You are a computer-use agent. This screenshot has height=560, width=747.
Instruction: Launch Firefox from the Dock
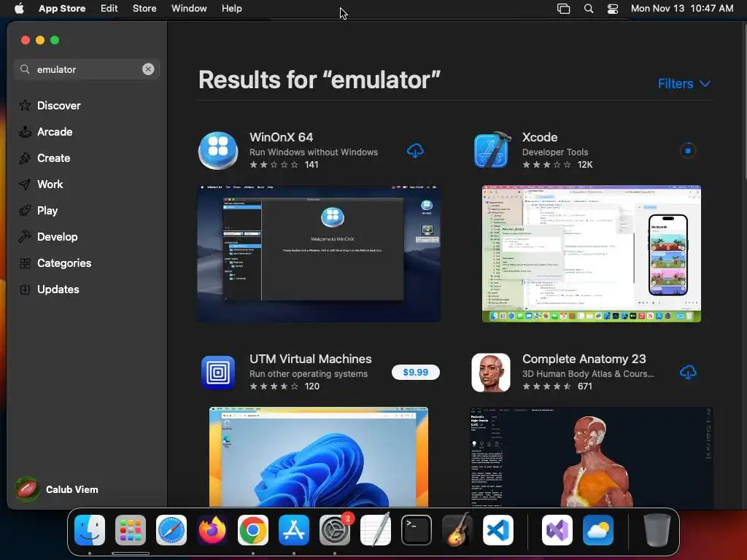coord(212,530)
